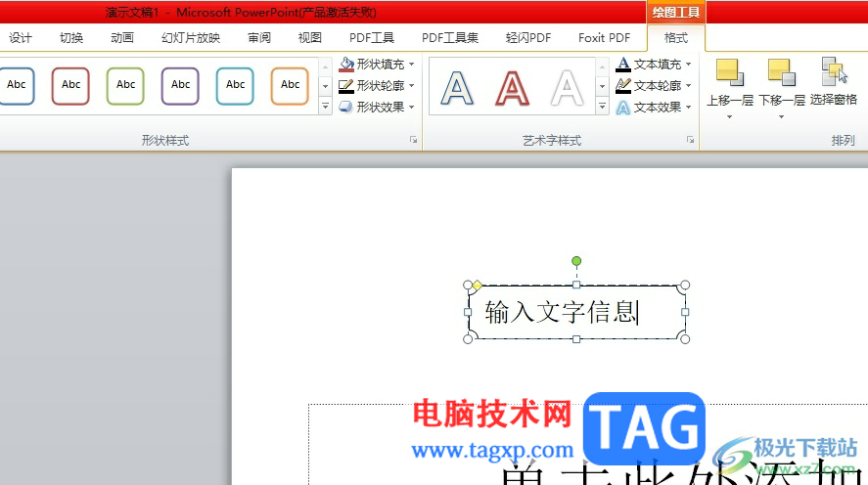
Task: Show next row of shape styles gallery
Action: [x=326, y=86]
